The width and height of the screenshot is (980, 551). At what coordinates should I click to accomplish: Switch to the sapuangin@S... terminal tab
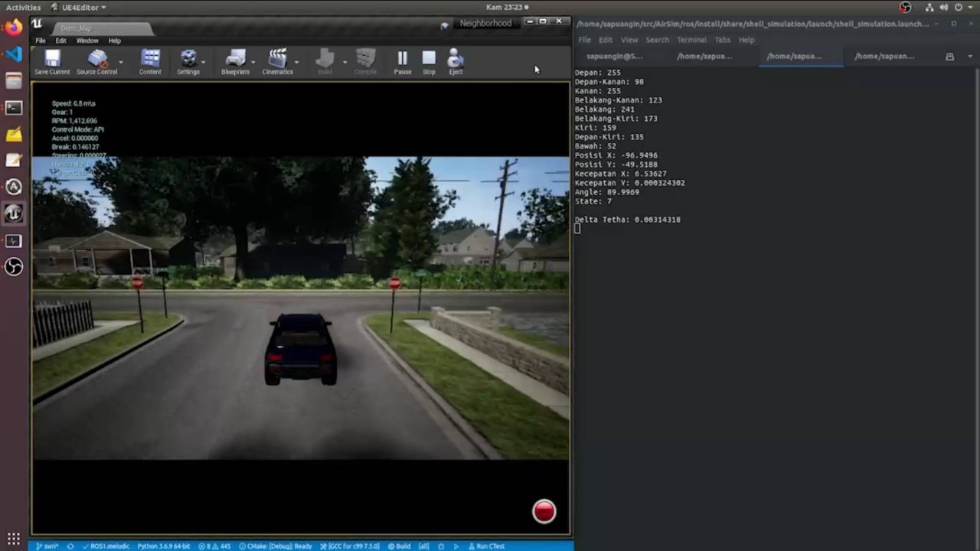[614, 56]
